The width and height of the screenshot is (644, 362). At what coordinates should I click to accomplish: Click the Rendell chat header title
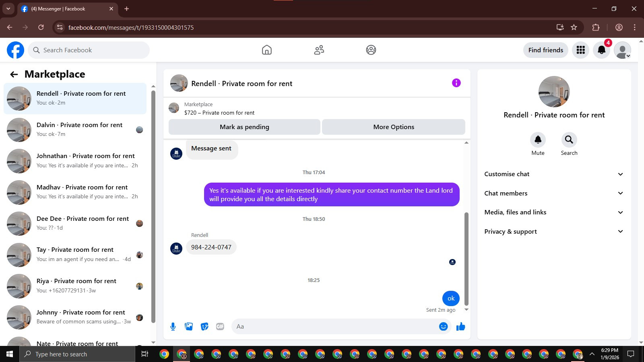pos(242,84)
